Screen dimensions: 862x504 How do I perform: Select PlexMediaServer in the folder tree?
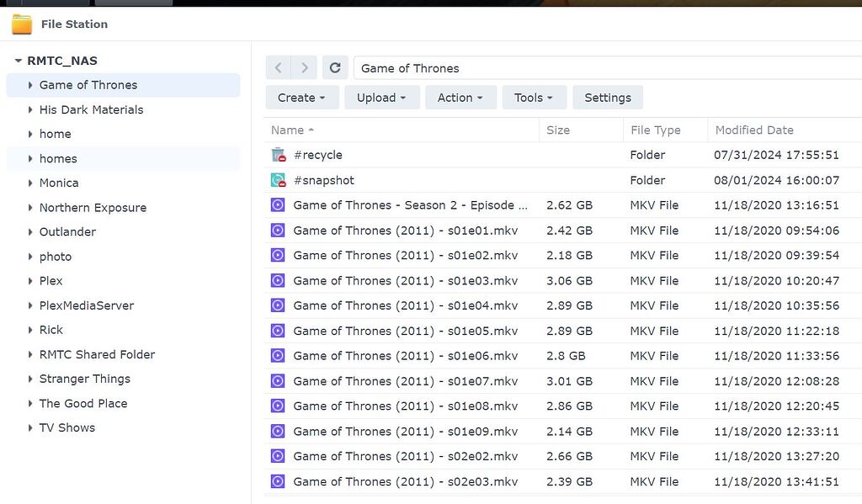tap(87, 305)
